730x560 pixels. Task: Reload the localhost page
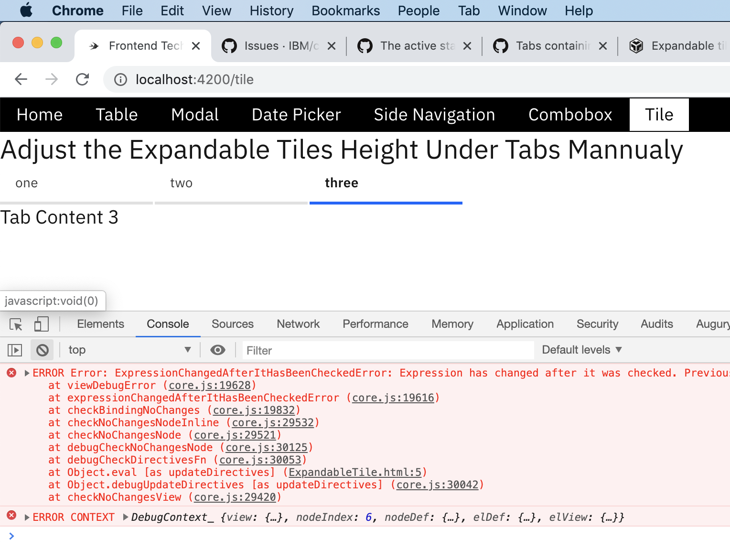pos(82,79)
